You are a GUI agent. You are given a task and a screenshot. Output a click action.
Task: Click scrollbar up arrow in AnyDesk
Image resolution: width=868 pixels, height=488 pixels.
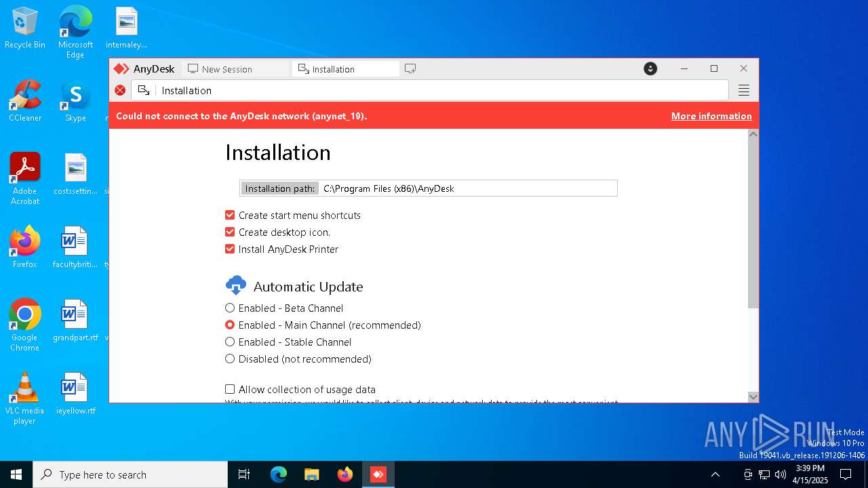[x=753, y=134]
